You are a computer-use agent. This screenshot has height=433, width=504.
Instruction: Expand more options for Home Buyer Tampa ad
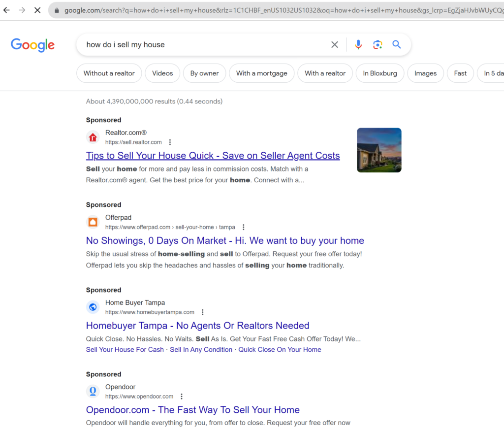pos(202,312)
